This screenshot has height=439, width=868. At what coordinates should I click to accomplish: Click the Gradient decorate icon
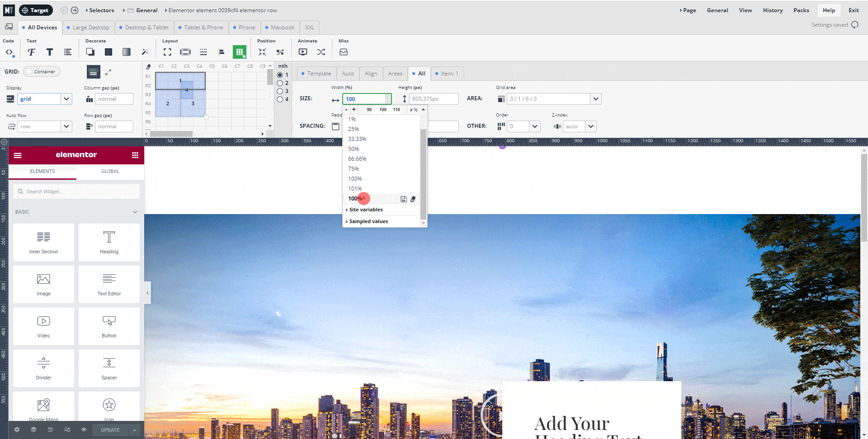tap(127, 52)
